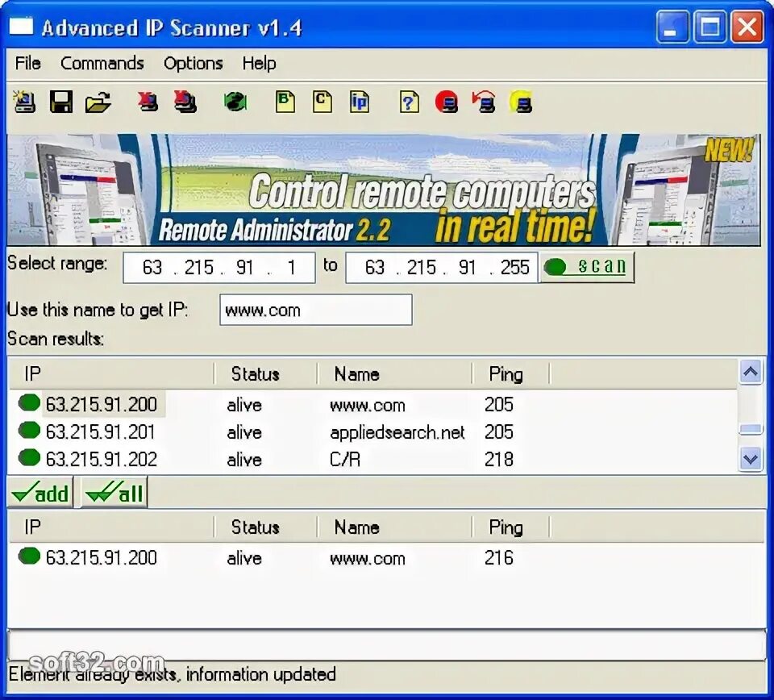
Task: Select the row with IP 63.215.91.201
Action: (x=372, y=431)
